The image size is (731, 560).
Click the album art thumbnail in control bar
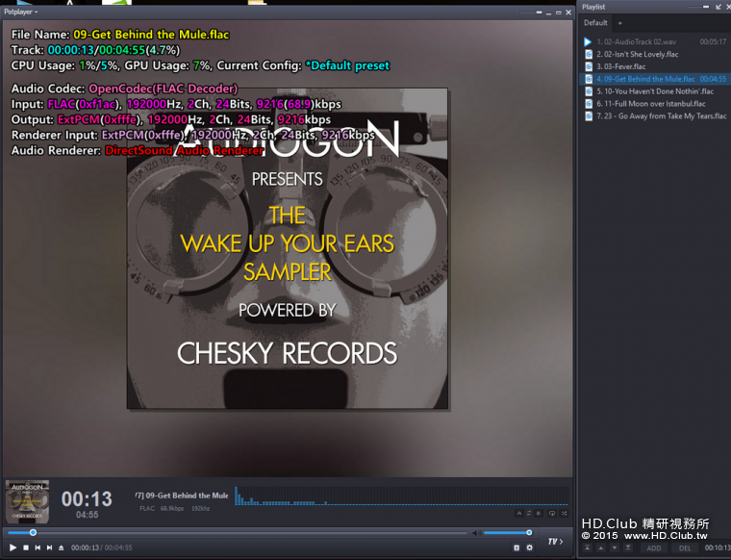coord(27,501)
